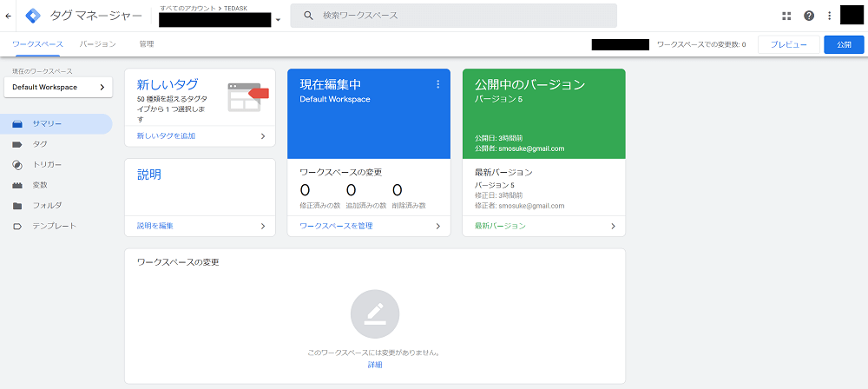This screenshot has width=868, height=389.
Task: Expand the Default Workspace selector
Action: click(58, 88)
